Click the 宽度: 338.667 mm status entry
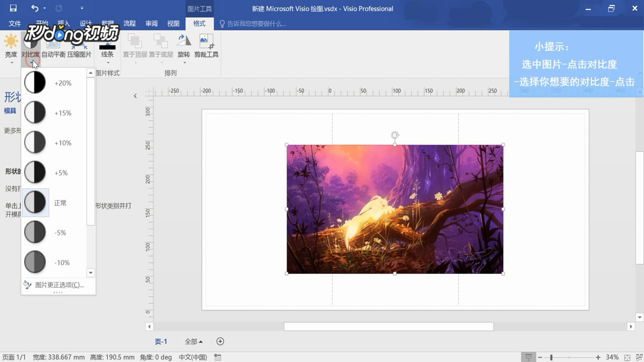The width and height of the screenshot is (644, 362). 58,357
